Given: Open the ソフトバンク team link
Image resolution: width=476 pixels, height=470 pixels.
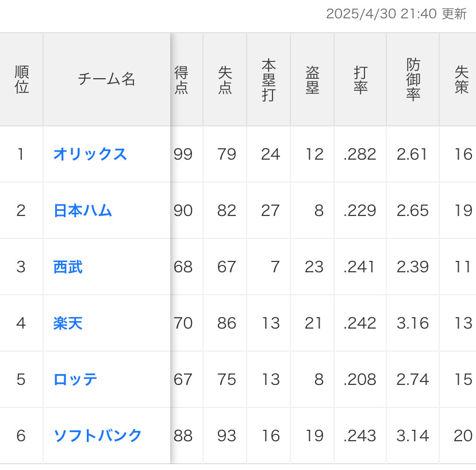Looking at the screenshot, I should point(97,436).
